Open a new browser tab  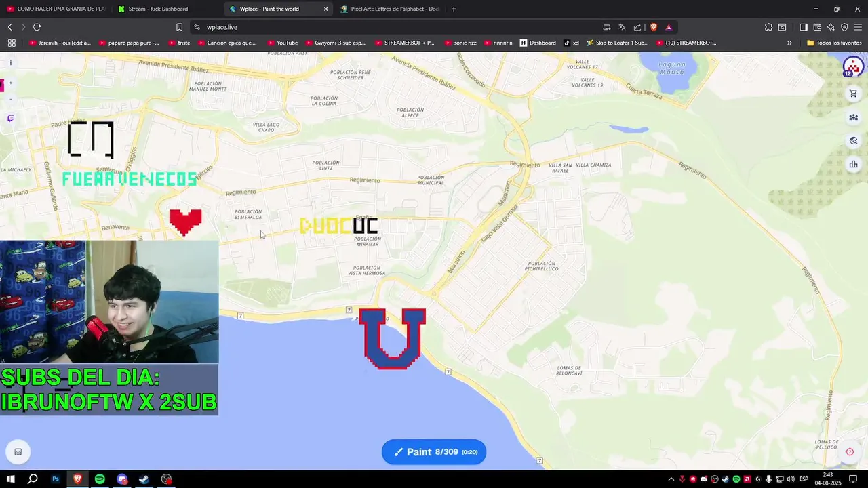[454, 9]
